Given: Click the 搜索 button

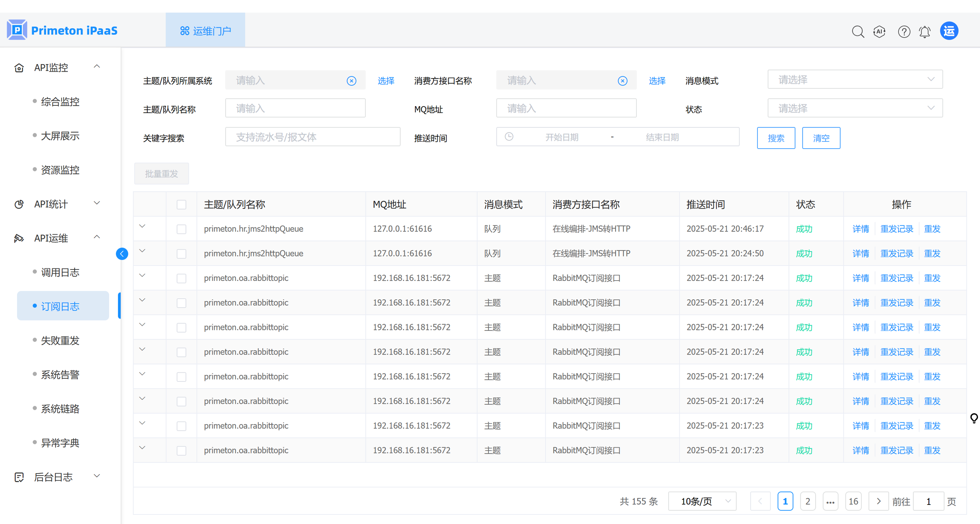Looking at the screenshot, I should (x=775, y=138).
